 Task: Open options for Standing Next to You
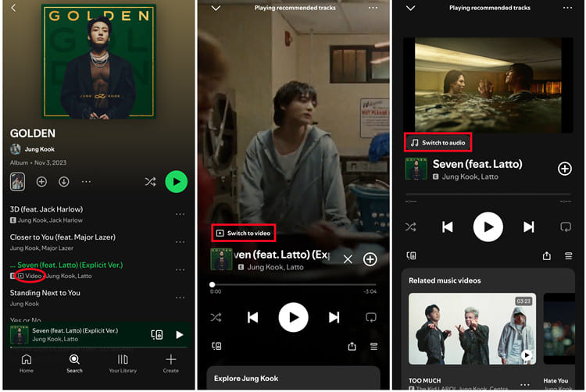(180, 298)
